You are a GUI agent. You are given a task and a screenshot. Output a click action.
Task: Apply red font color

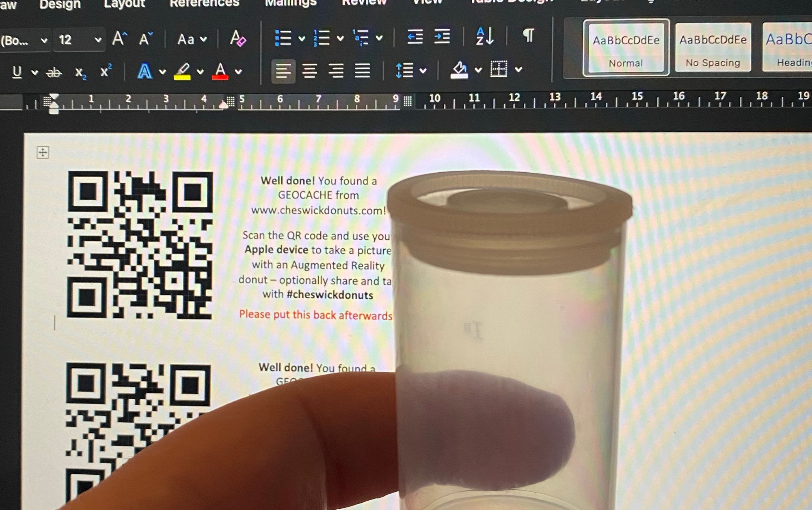pyautogui.click(x=220, y=71)
